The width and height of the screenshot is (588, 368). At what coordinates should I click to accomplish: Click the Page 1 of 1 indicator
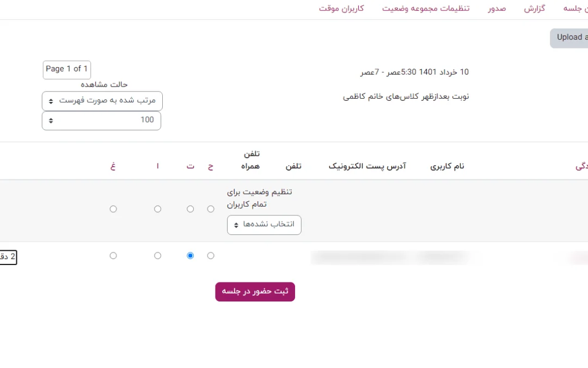click(66, 69)
